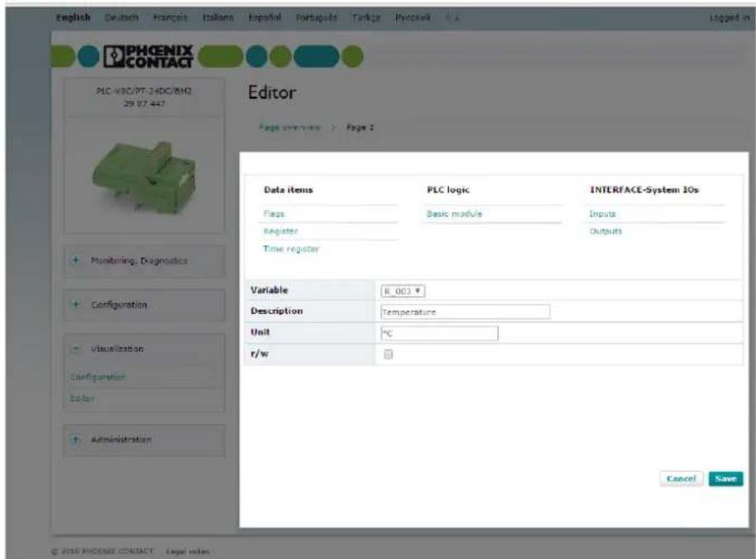
Task: Open Outputs under INTERFACE-System IOs
Action: [x=605, y=231]
